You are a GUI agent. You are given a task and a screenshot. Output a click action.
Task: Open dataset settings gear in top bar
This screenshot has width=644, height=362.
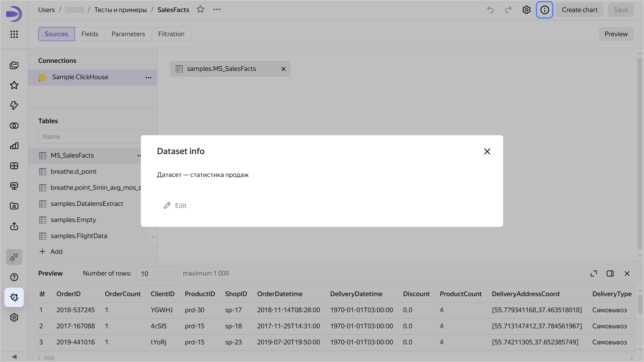[x=526, y=10]
